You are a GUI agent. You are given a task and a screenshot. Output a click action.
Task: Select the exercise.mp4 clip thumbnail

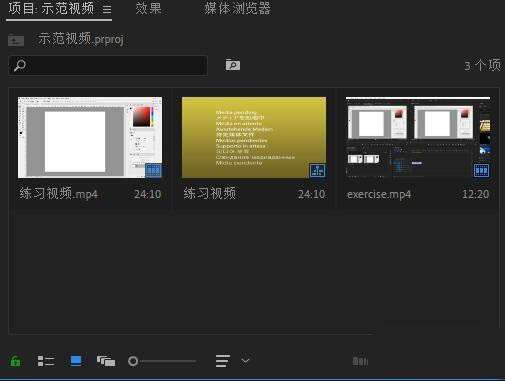(418, 137)
